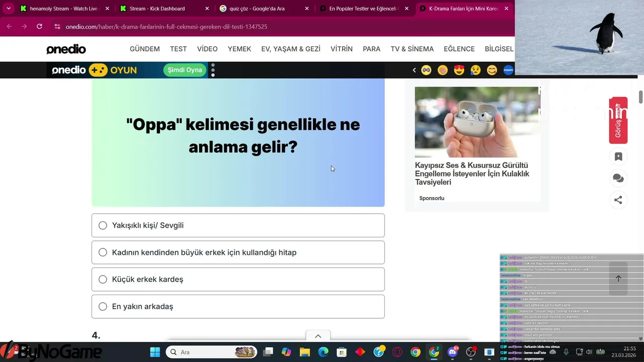Launch Microsoft Edge from the taskbar

[x=323, y=352]
